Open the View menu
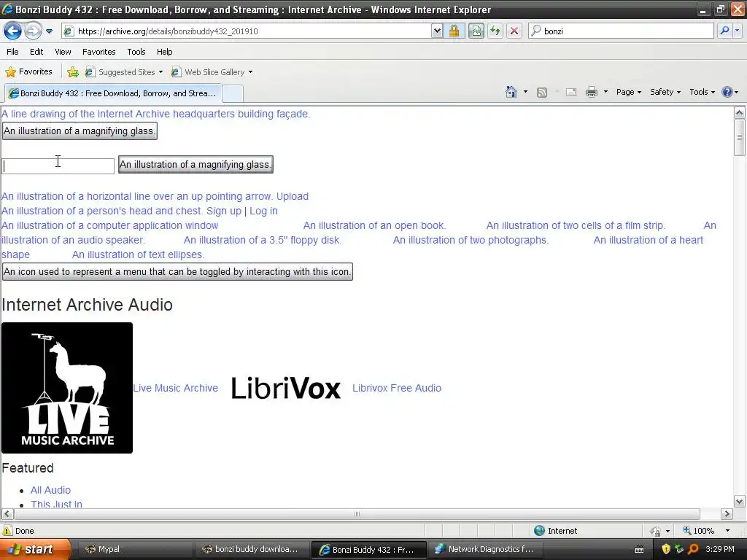747x560 pixels. coord(63,52)
